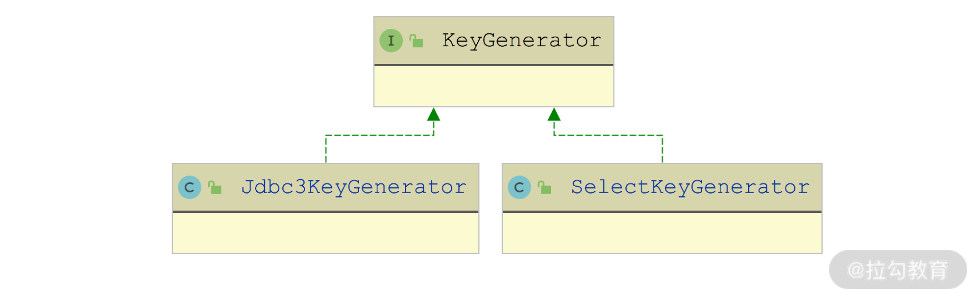Image resolution: width=980 pixels, height=302 pixels.
Task: Click the green lock icon beside KeyGenerator
Action: pyautogui.click(x=416, y=41)
